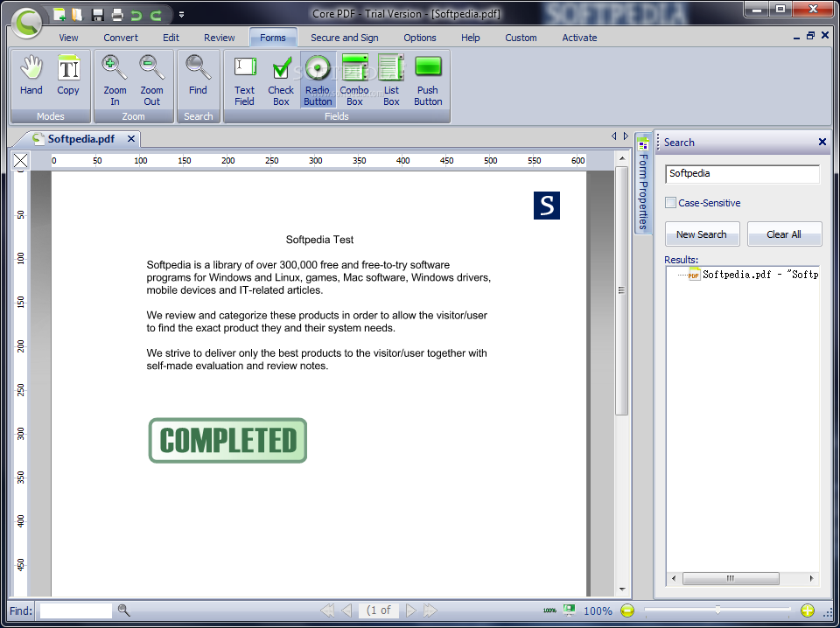Viewport: 840px width, 628px height.
Task: Click the right tab scroll arrow
Action: coord(626,136)
